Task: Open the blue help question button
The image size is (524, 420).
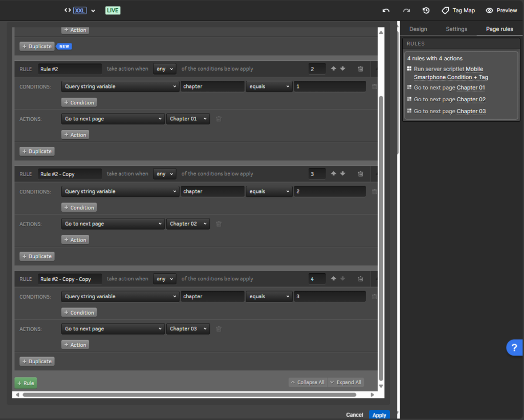Action: tap(514, 347)
